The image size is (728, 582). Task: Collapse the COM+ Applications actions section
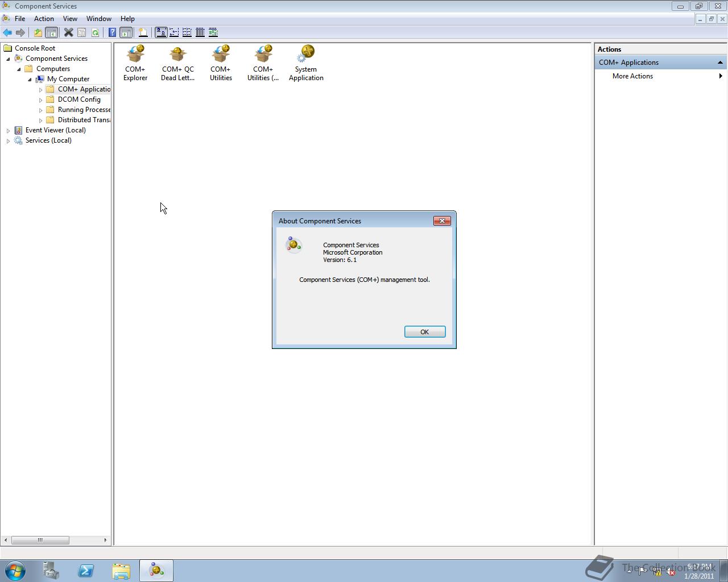coord(720,63)
